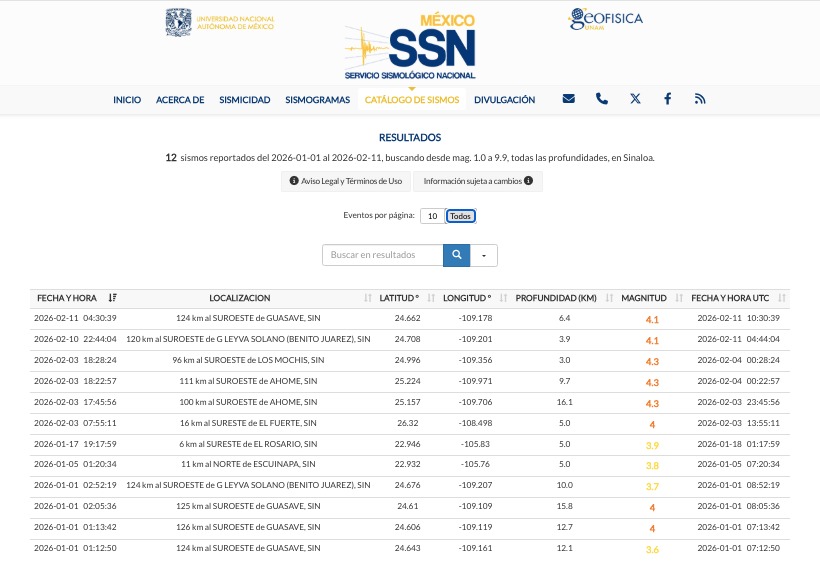Focus the Buscar en resultados field
820x581 pixels.
pos(383,255)
